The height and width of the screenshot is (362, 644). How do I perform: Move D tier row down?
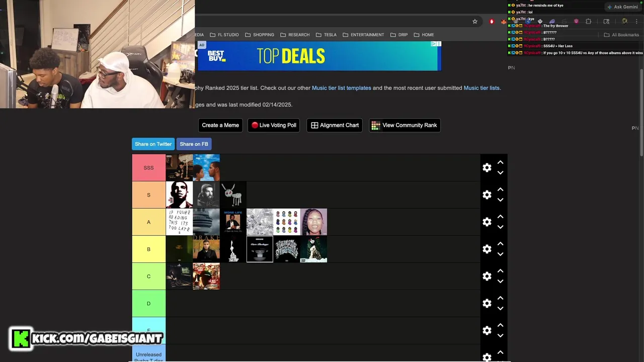[500, 308]
